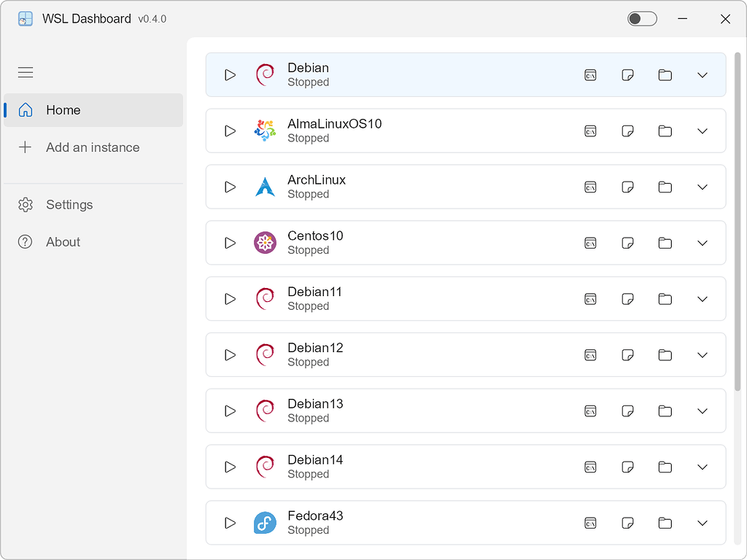This screenshot has height=560, width=747.
Task: Start the ArchLinux instance
Action: pos(230,187)
